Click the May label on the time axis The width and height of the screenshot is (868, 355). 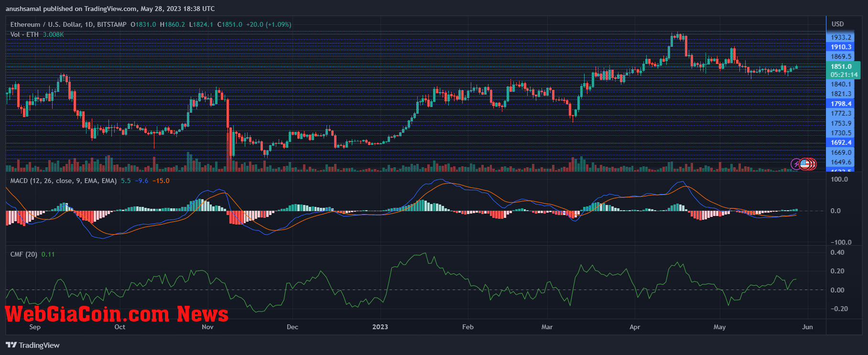(x=719, y=327)
